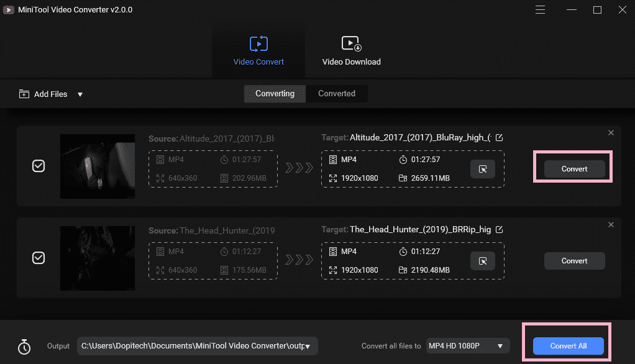Click Convert for Altitude_2017
The image size is (635, 364).
573,168
